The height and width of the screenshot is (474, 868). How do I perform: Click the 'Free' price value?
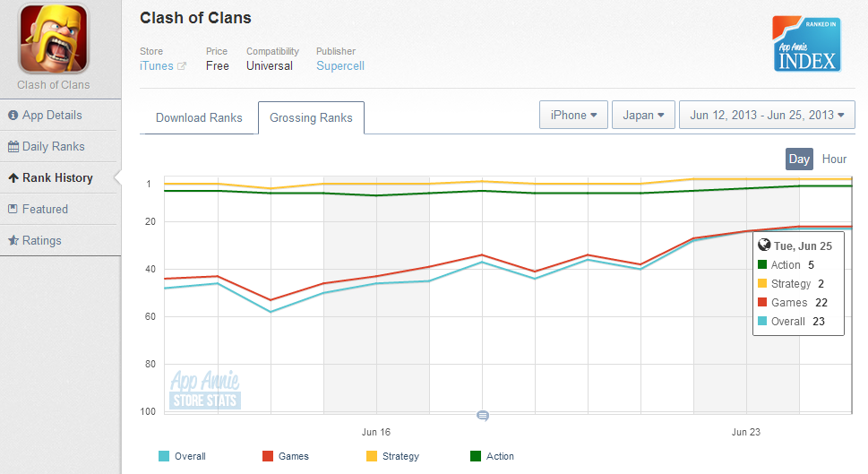[218, 66]
